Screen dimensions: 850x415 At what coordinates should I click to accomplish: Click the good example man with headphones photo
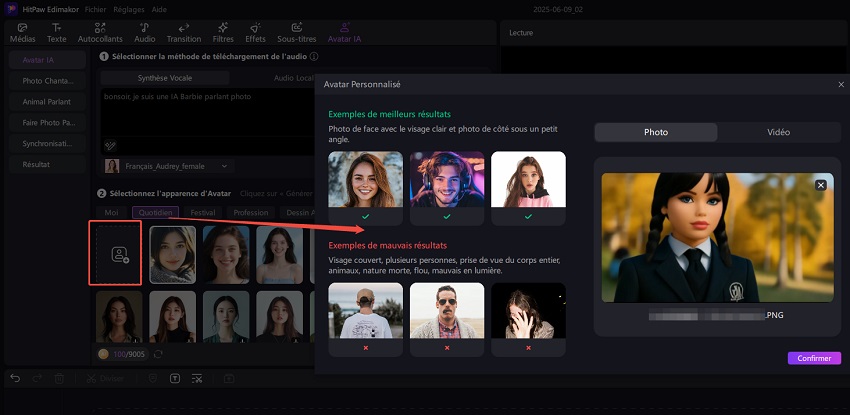pyautogui.click(x=447, y=179)
